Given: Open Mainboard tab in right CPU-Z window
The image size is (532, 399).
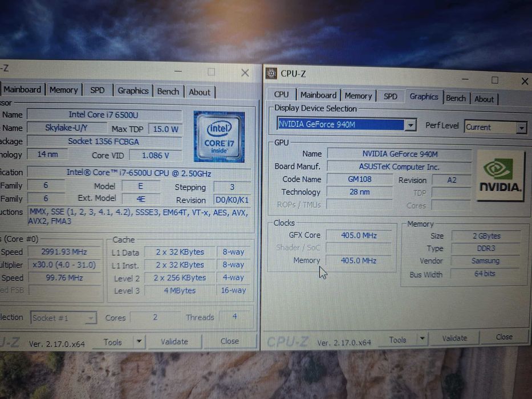Looking at the screenshot, I should [318, 95].
